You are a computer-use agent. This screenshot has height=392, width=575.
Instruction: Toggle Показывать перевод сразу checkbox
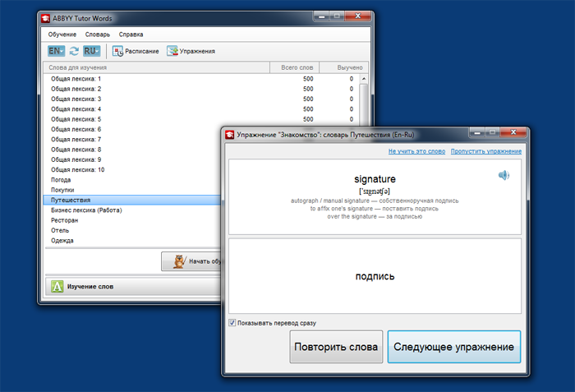pyautogui.click(x=232, y=323)
